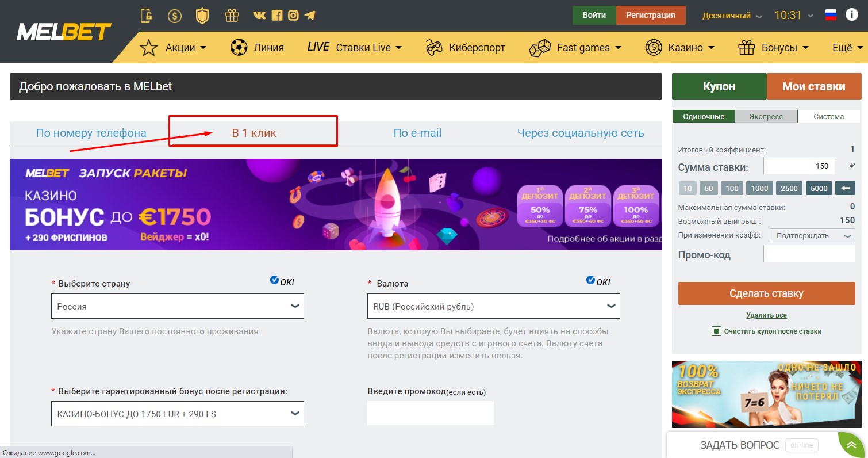Expand the Ещё menu
The height and width of the screenshot is (458, 868).
(x=849, y=48)
